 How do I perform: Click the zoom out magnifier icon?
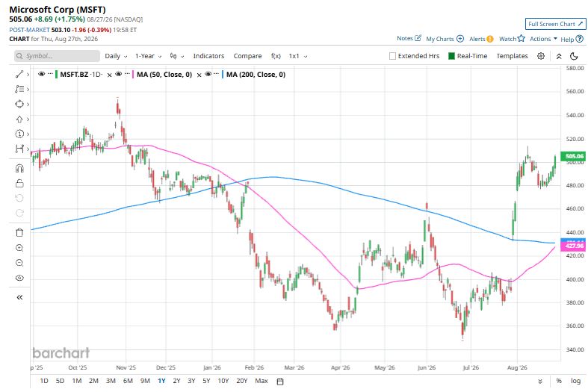(19, 263)
